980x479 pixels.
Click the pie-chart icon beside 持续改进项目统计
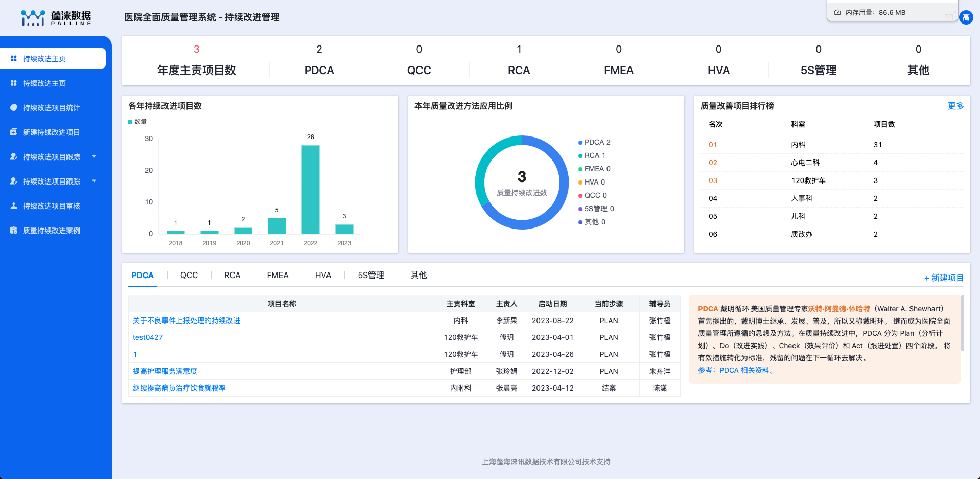14,107
